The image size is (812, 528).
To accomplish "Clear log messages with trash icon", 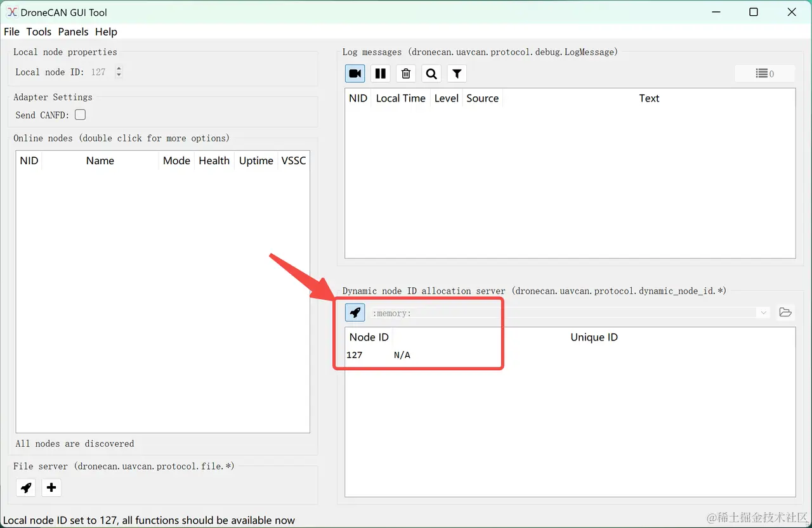I will tap(406, 74).
